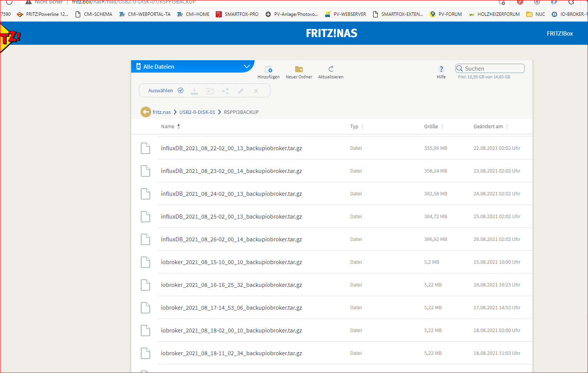Open the NUC bookmarks folder
Screen dimensions: 588x373
(536, 14)
